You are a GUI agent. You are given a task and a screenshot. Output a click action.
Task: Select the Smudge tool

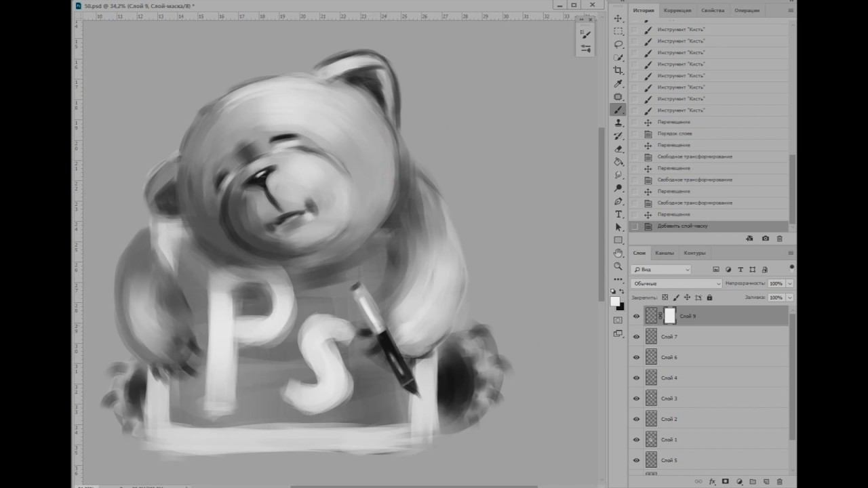tap(618, 175)
